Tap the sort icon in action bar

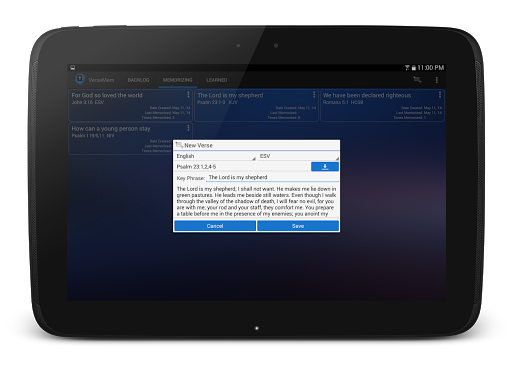coord(417,80)
